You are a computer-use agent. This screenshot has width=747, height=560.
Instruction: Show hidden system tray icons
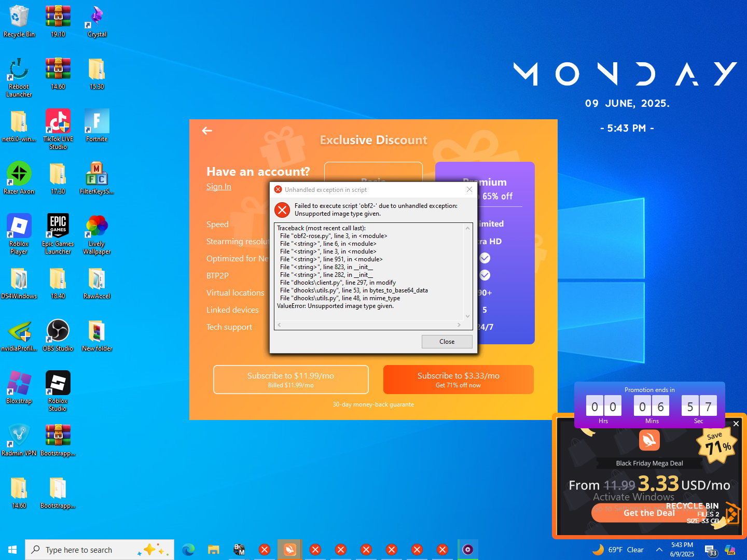[x=659, y=550]
